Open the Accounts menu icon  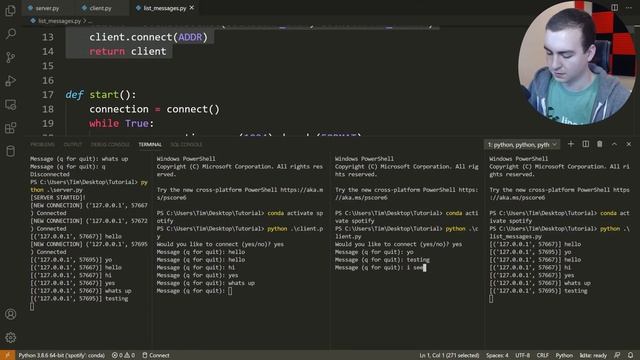tap(11, 314)
